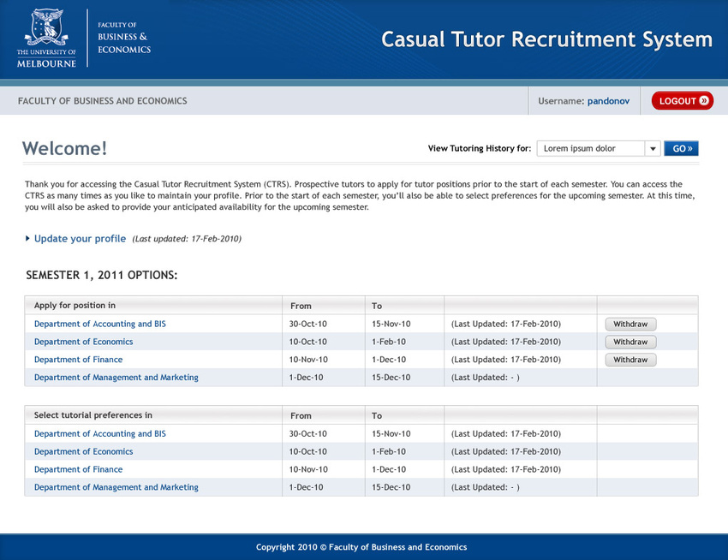
Task: Click the Welcome! heading
Action: tap(64, 149)
